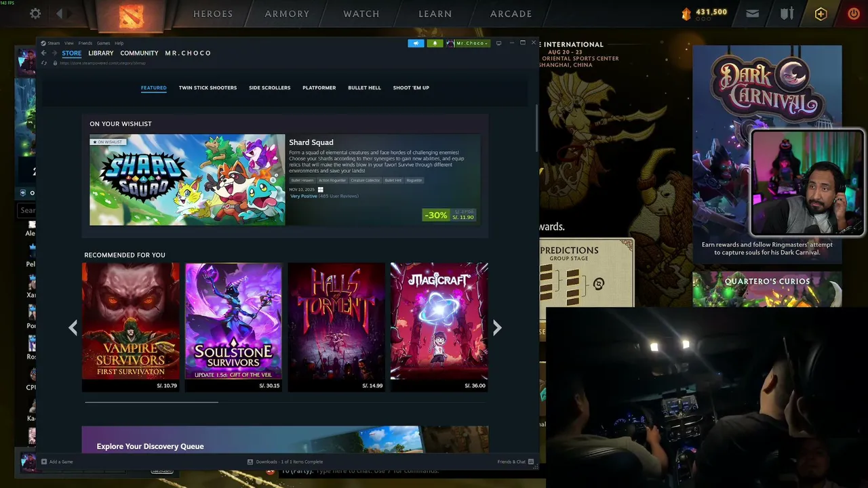Open Downloads status text in Steam
Screen dimensions: 868x488
coord(290,462)
